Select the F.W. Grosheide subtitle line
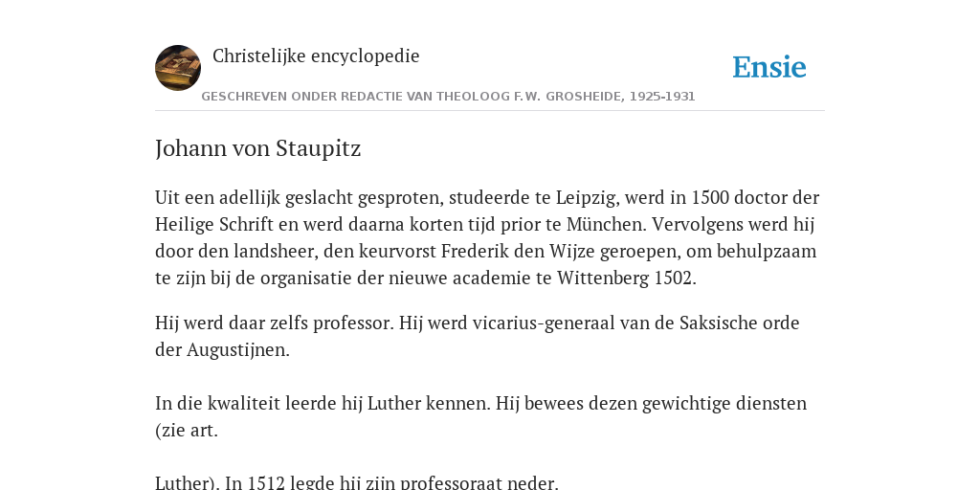 tap(448, 97)
